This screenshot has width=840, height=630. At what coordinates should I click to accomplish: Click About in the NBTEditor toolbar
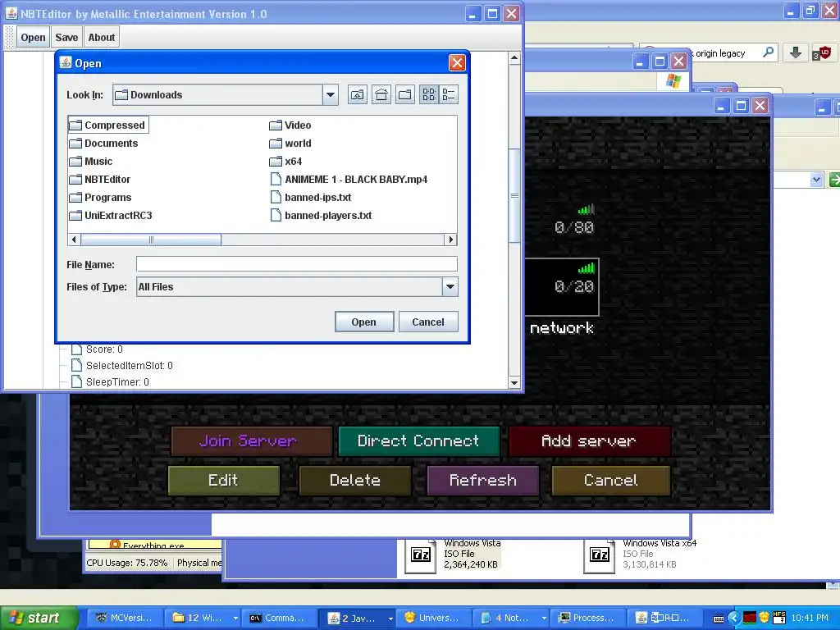click(x=101, y=38)
